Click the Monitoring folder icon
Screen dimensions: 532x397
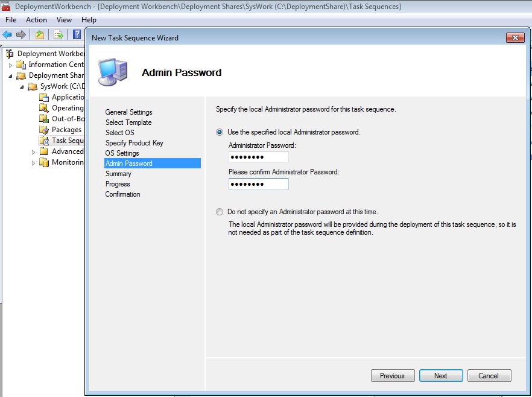click(x=44, y=162)
